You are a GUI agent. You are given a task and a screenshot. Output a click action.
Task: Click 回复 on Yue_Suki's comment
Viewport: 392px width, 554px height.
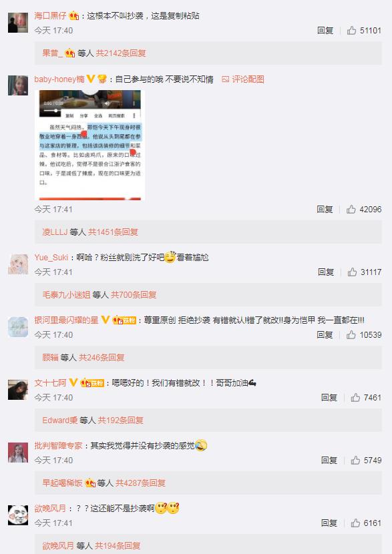tap(326, 272)
